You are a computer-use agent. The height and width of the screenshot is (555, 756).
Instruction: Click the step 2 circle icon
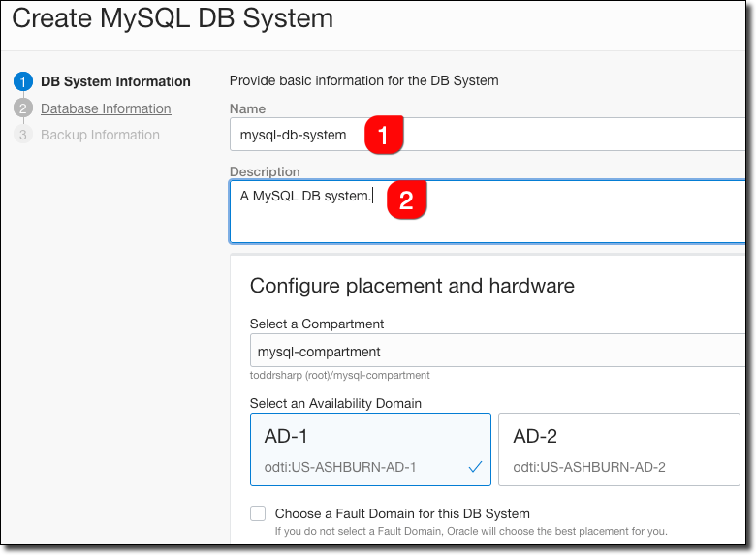(23, 108)
